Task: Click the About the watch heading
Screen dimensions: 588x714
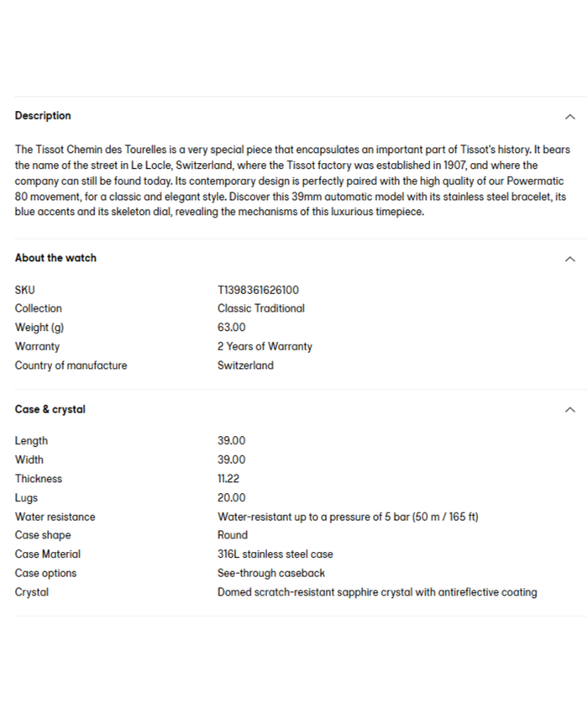Action: click(55, 258)
